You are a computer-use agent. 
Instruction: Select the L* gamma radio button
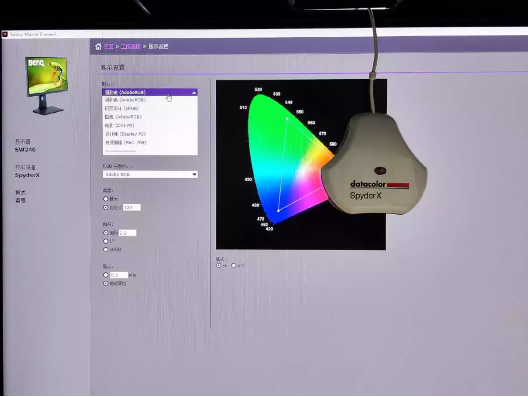click(106, 241)
